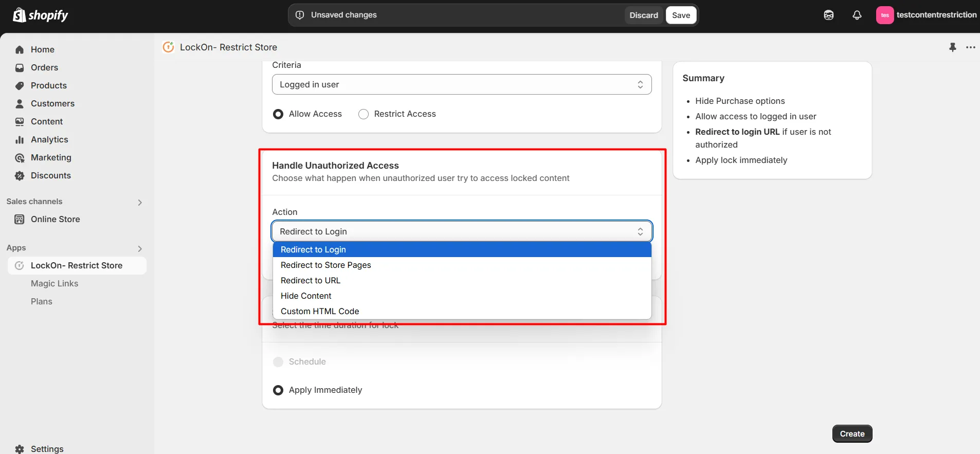Choose Custom HTML Code option

[462, 311]
